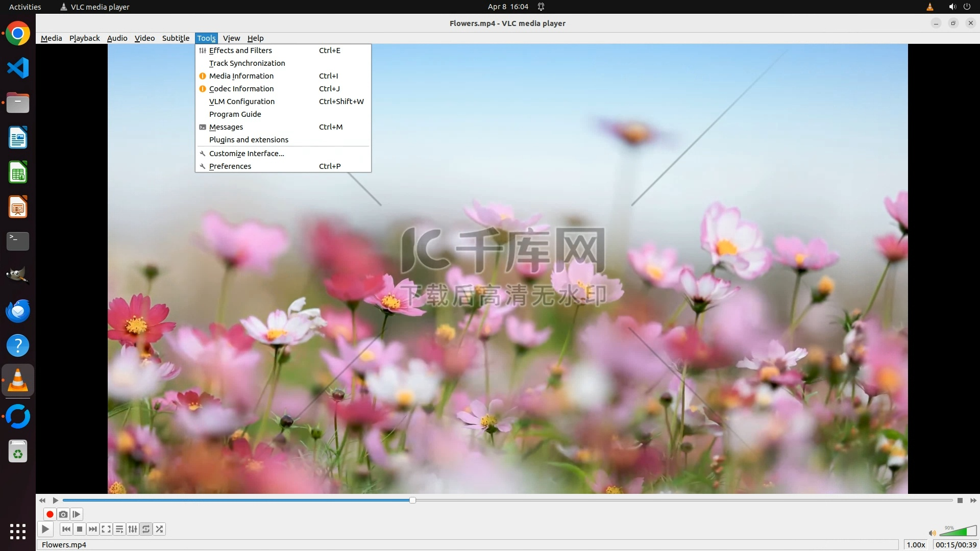The width and height of the screenshot is (980, 551).
Task: Open the Media menu
Action: pos(51,38)
